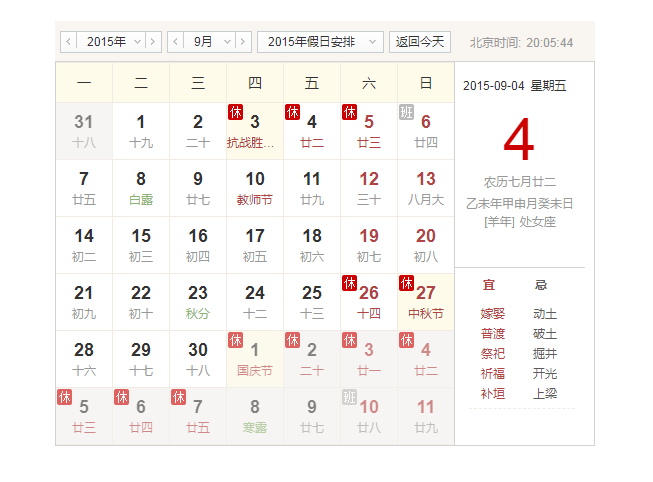The width and height of the screenshot is (653, 482).
Task: Select September 23 秋分
Action: tap(198, 302)
